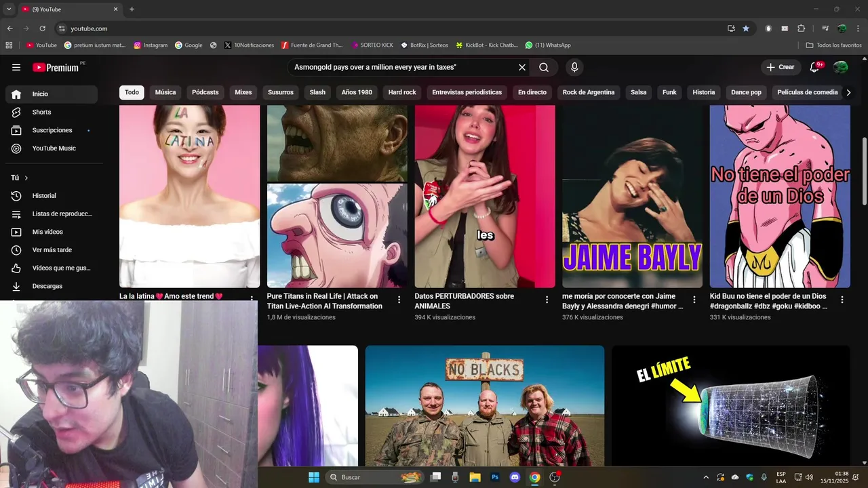
Task: Open Listas de reproducción in the sidebar
Action: pyautogui.click(x=52, y=214)
